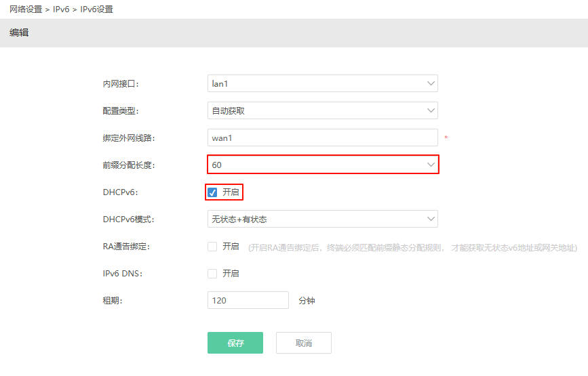Open the DHCPv6模式 selector showing 无状态+有状态
This screenshot has width=588, height=376.
tap(315, 219)
